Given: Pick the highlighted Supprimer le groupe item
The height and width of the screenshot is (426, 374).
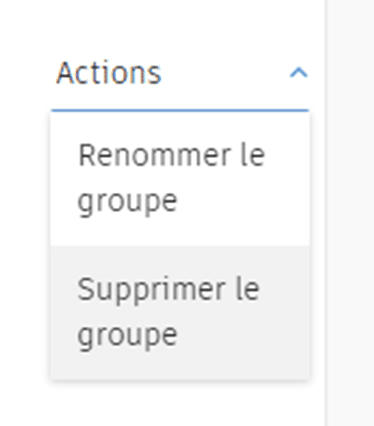Looking at the screenshot, I should [180, 312].
